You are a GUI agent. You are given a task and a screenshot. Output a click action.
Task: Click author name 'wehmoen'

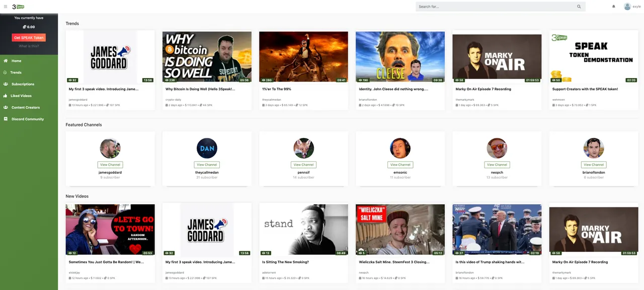tap(559, 100)
